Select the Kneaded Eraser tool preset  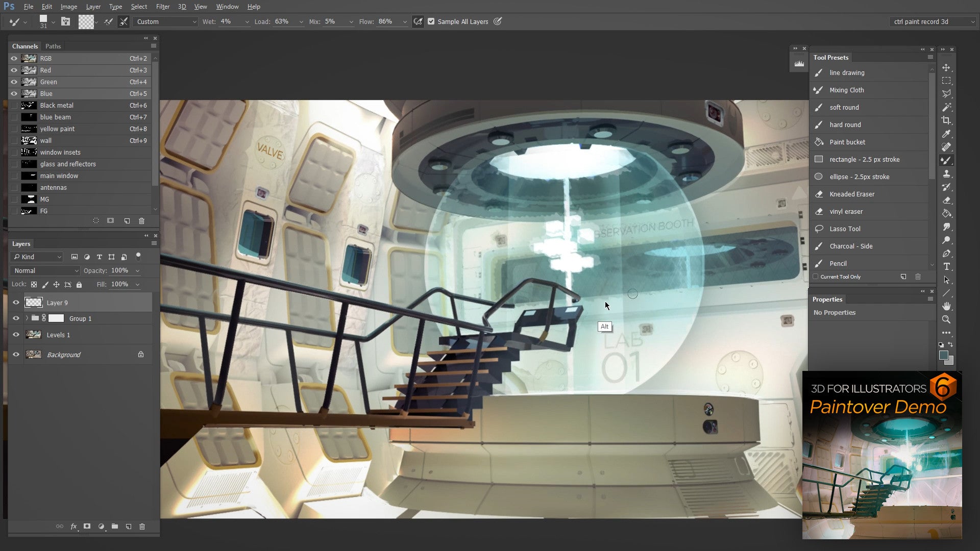coord(852,194)
